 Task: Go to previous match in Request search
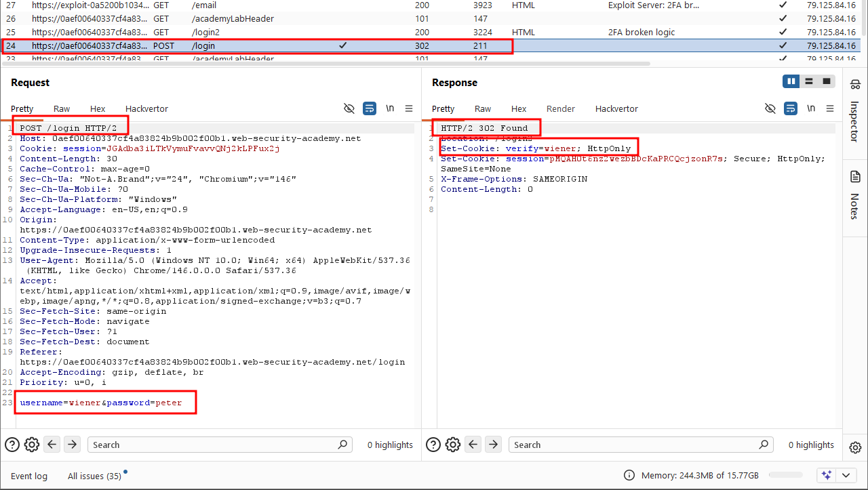click(52, 445)
